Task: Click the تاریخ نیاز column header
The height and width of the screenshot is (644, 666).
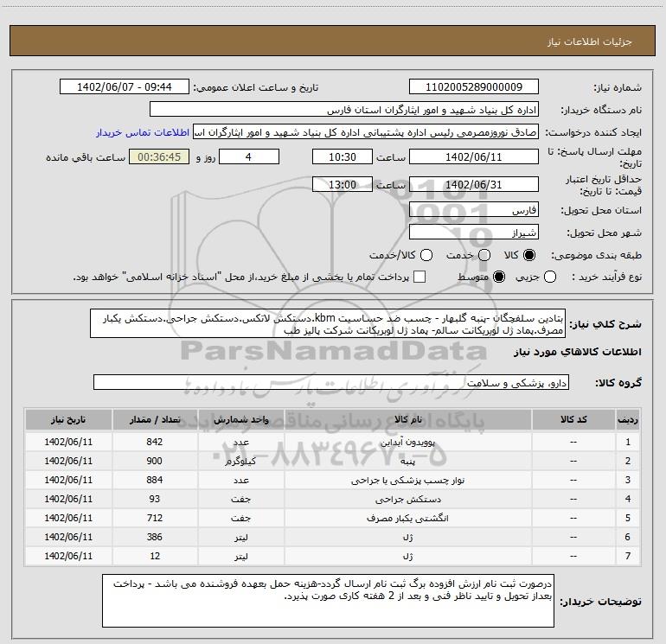Action: point(68,419)
